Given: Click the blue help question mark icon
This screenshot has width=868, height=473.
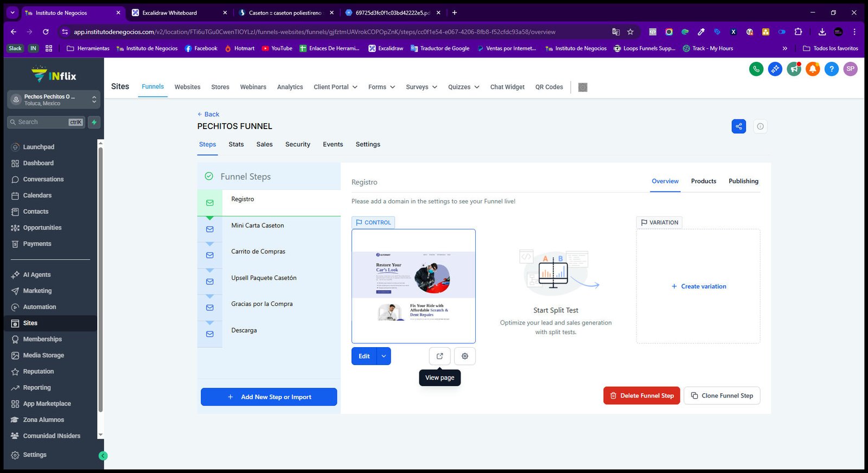Looking at the screenshot, I should [x=832, y=69].
